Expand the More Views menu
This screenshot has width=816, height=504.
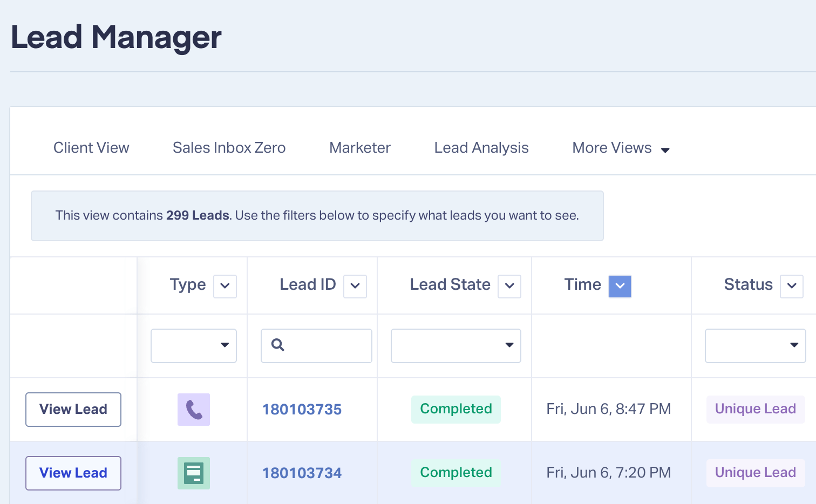click(x=621, y=148)
